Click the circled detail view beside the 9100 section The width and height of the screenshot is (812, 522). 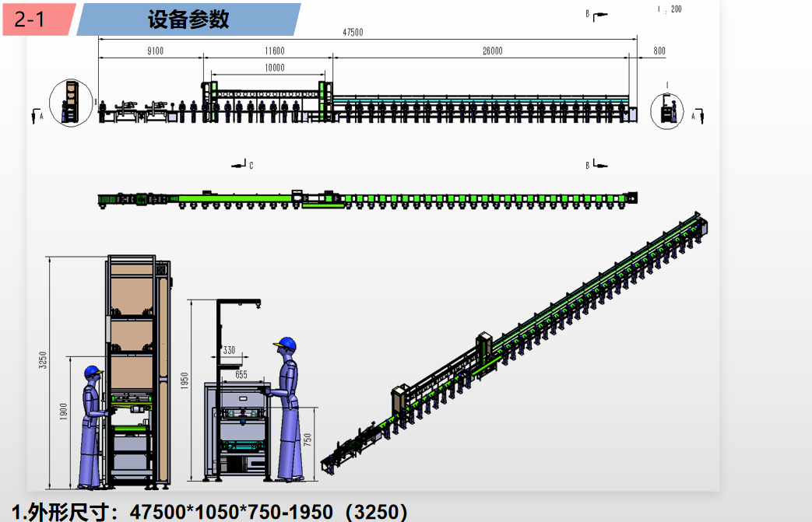(71, 103)
